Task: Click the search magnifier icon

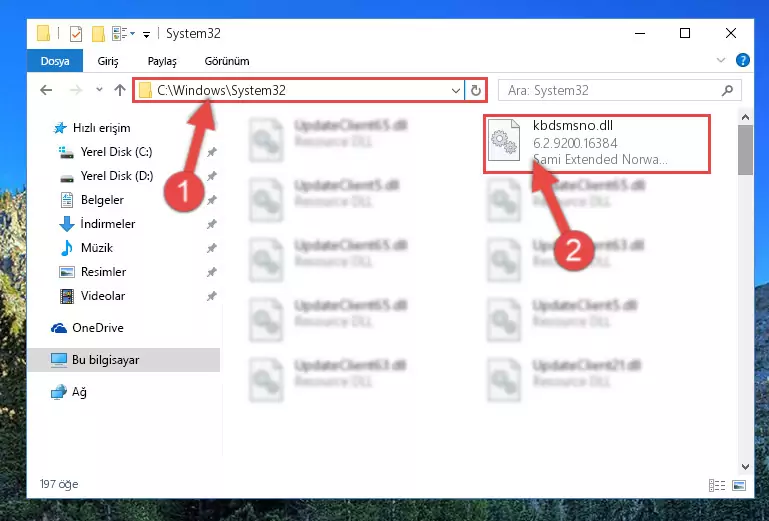Action: point(728,90)
